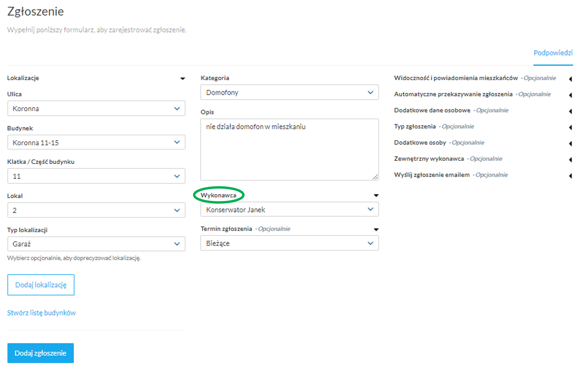Collapse the Lokalizacje section arrow
588x368 pixels.
tap(183, 79)
